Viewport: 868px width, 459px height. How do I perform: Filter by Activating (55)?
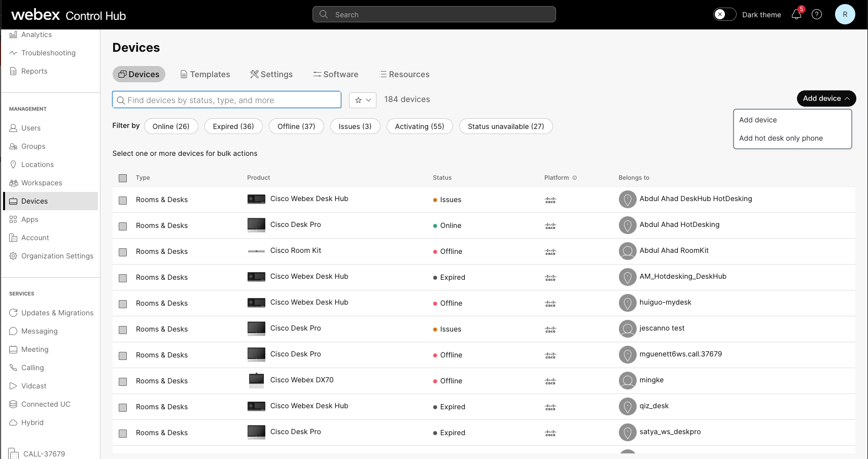coord(420,126)
